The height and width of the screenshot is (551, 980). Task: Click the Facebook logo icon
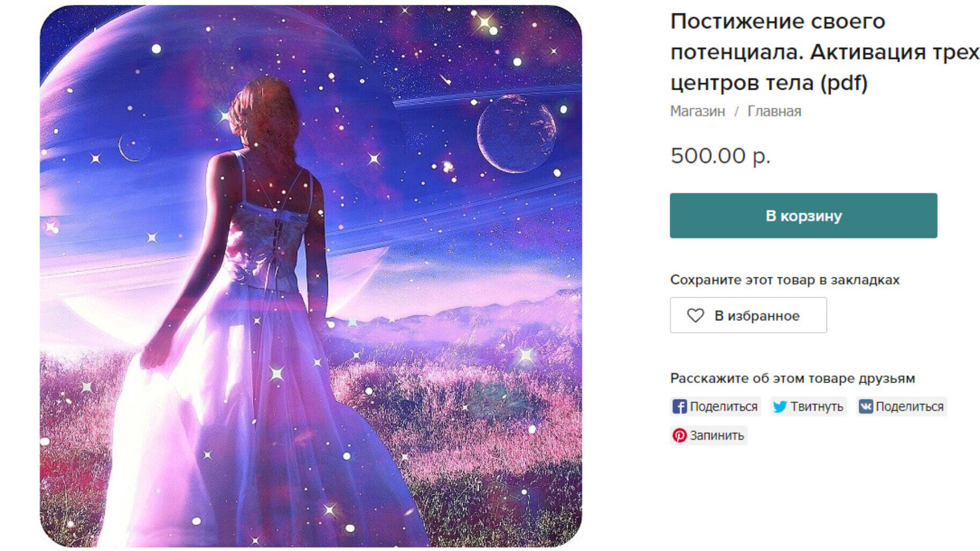pyautogui.click(x=679, y=407)
